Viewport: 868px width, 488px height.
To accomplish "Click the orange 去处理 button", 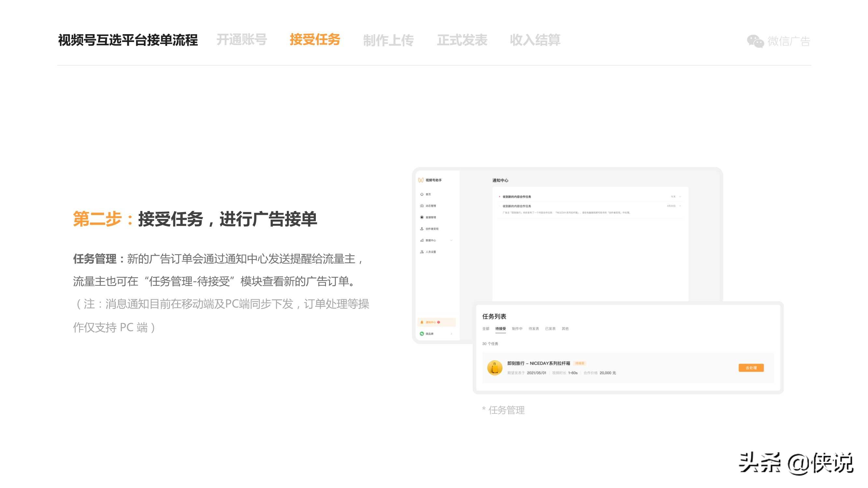I will point(751,368).
